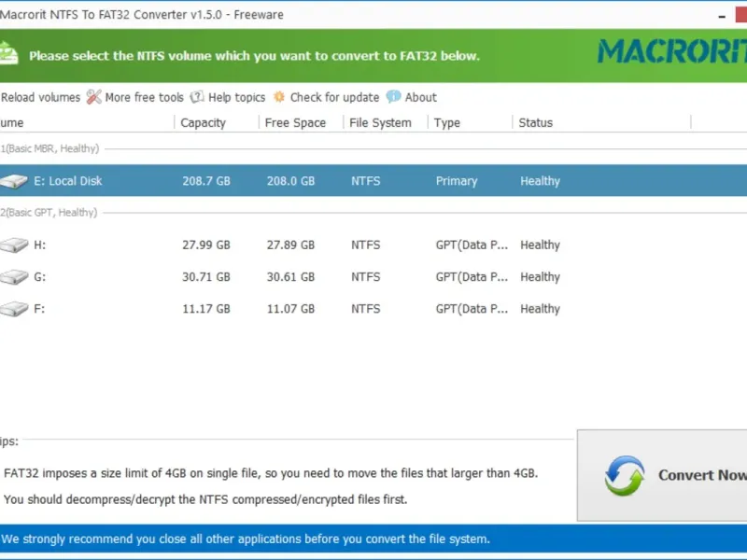This screenshot has width=747, height=560.
Task: Click the Convert Now arrows icon
Action: (x=625, y=475)
